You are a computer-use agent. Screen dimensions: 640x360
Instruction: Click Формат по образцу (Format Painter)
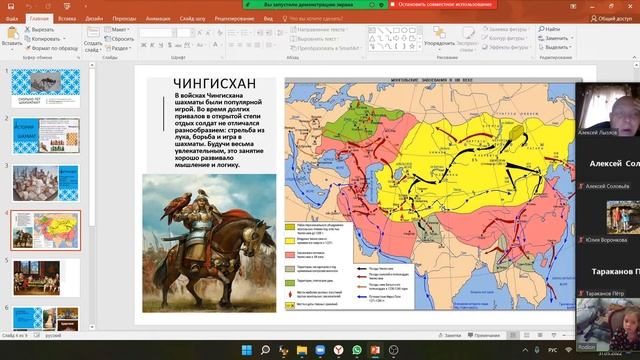tap(51, 48)
